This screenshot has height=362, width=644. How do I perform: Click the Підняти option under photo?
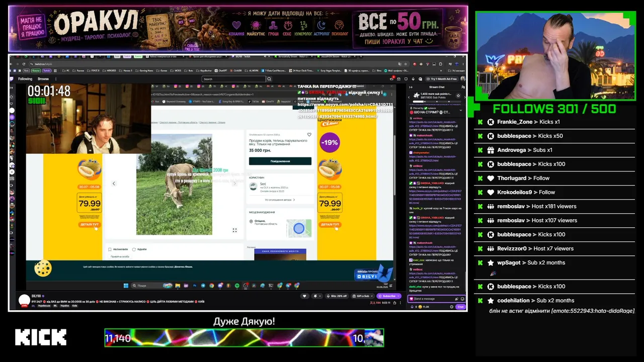(x=139, y=249)
